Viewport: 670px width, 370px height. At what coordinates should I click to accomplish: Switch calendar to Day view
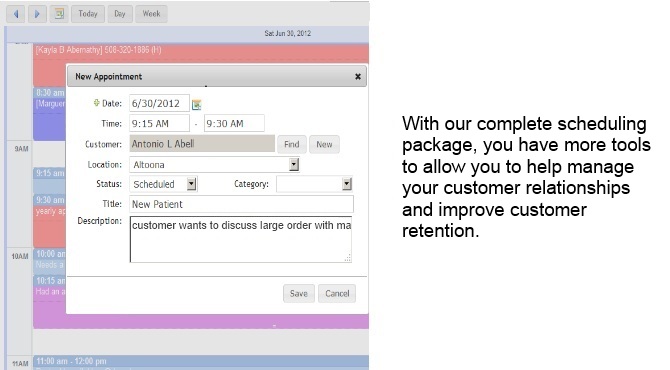pyautogui.click(x=120, y=14)
